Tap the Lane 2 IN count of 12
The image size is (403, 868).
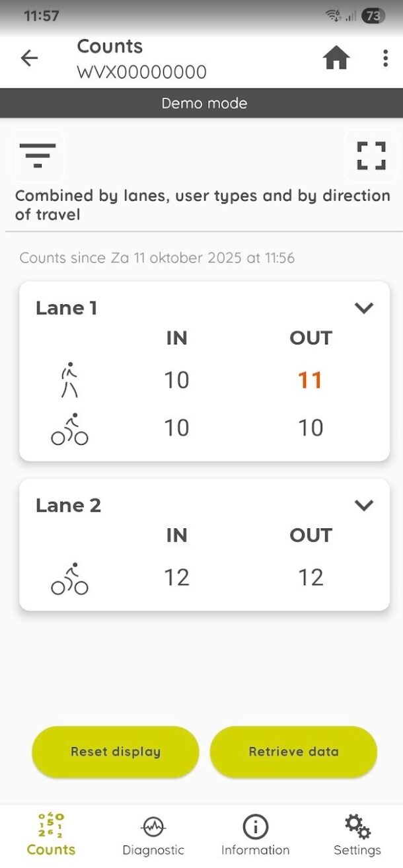click(x=176, y=578)
